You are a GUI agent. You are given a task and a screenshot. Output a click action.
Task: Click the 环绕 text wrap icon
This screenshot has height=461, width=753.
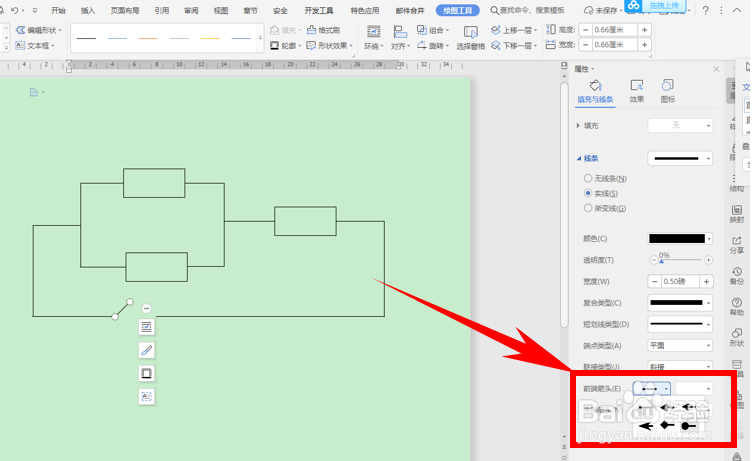[x=374, y=32]
